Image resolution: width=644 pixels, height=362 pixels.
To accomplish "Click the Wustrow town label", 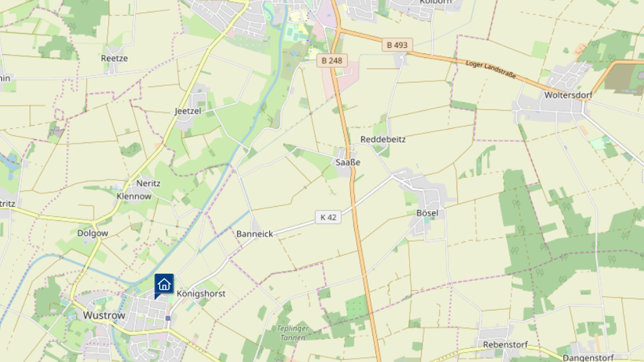I will coord(104,315).
